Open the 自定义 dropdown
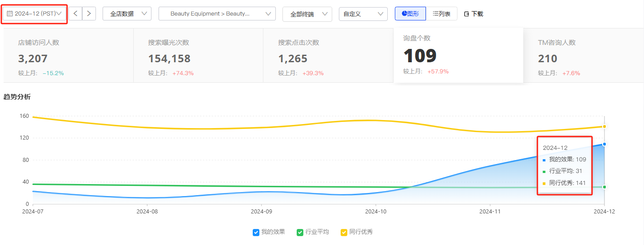The width and height of the screenshot is (644, 245). (363, 14)
